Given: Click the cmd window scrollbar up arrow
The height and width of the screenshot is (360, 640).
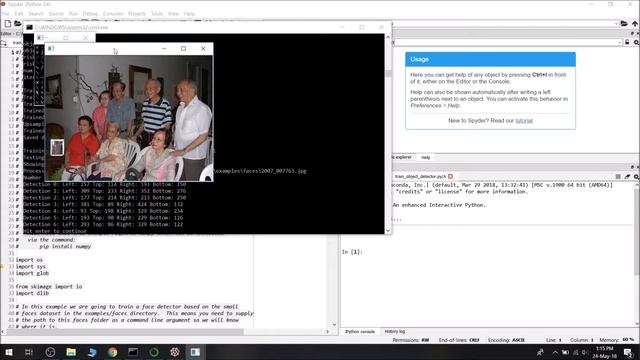Looking at the screenshot, I should tap(388, 37).
